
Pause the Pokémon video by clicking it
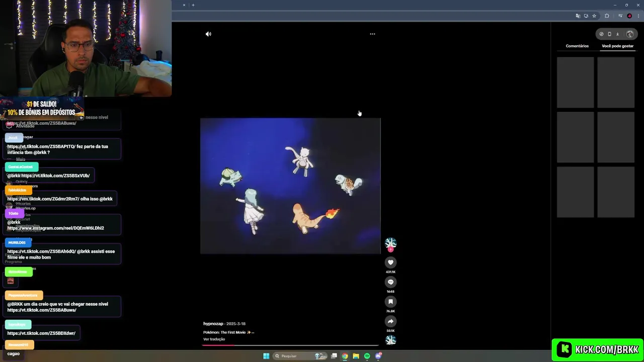[x=290, y=186]
